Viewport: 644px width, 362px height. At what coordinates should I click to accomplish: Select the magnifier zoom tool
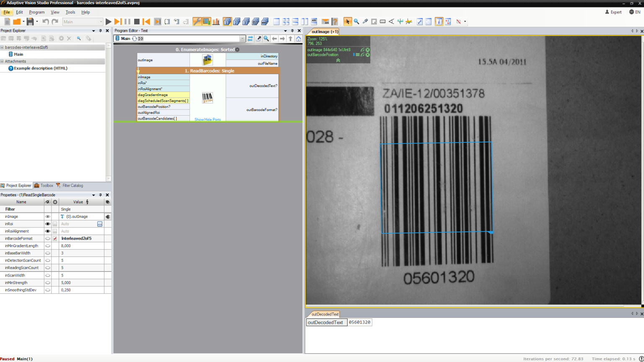click(x=356, y=21)
